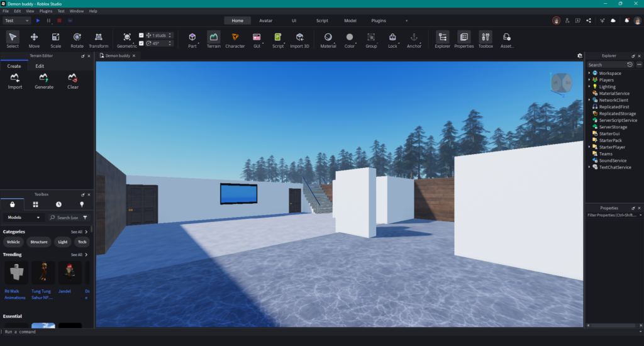
Task: Switch to the Avatar ribbon tab
Action: (266, 21)
